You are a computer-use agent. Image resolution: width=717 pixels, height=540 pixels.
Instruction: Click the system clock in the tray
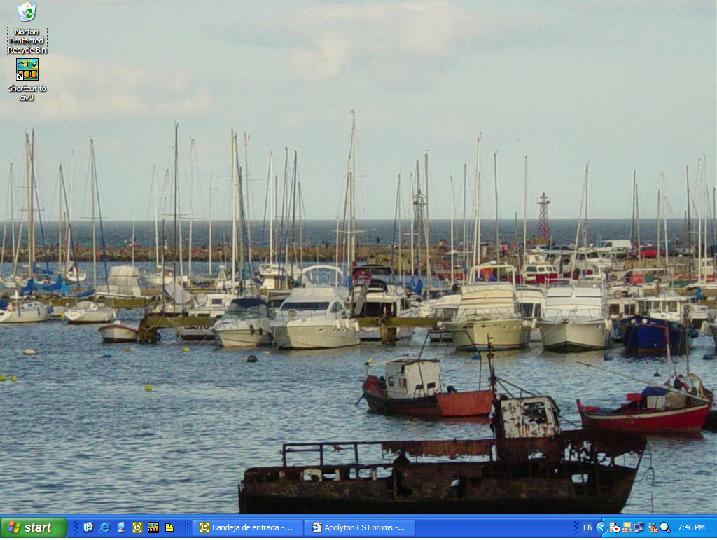point(691,527)
